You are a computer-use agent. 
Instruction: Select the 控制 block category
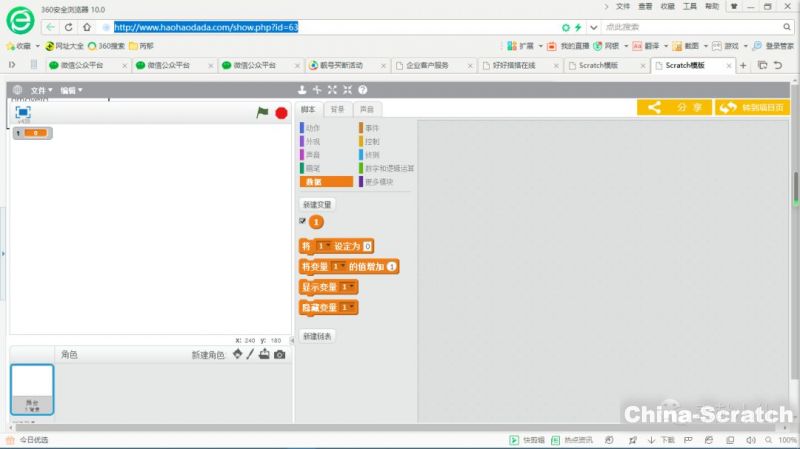click(372, 142)
